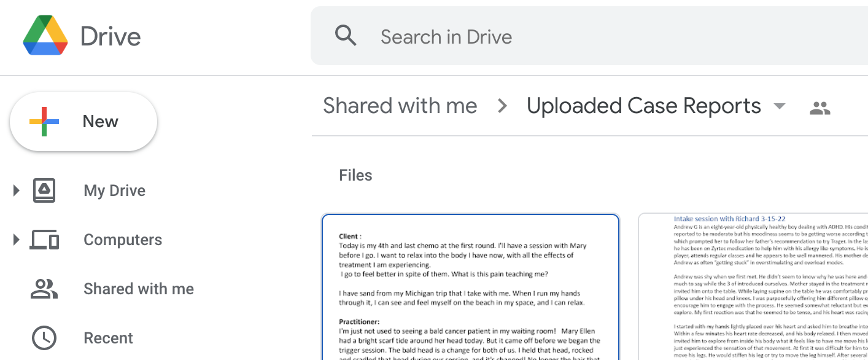Click the Files section heading

point(355,175)
